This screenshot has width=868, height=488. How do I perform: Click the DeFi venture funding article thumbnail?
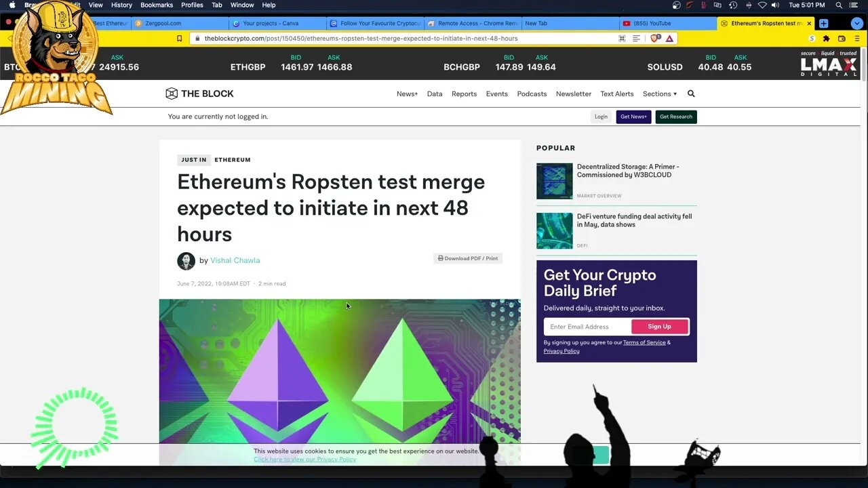tap(555, 231)
